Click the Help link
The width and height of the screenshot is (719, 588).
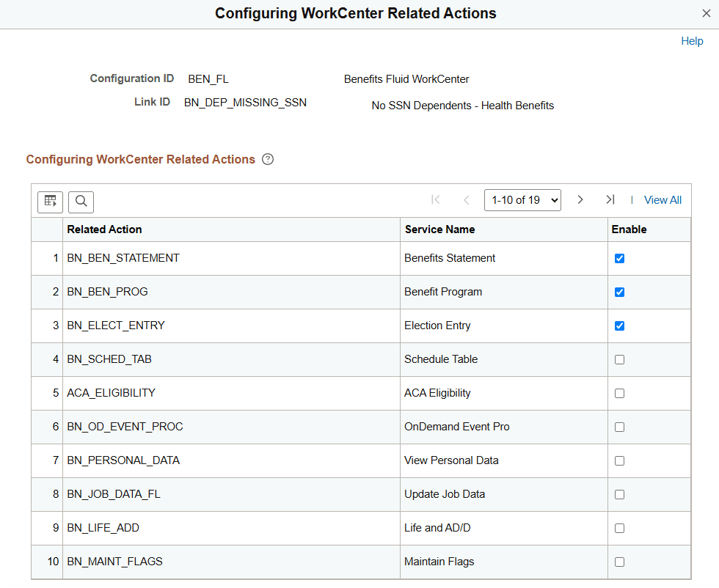(x=692, y=41)
